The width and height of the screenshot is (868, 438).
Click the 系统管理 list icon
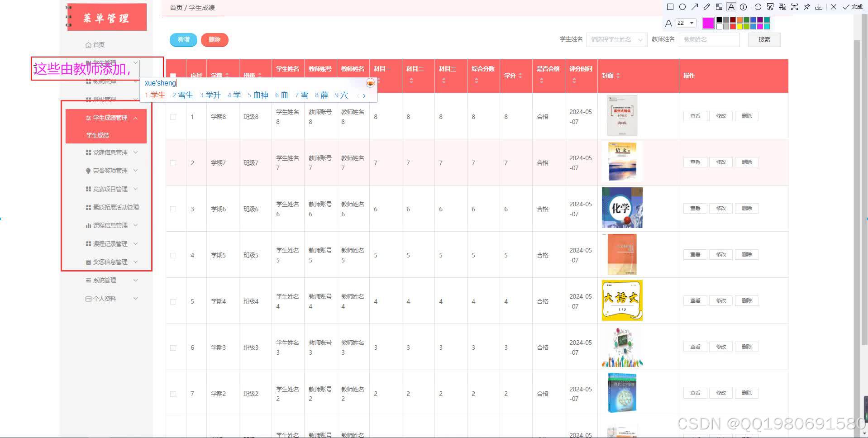[x=88, y=281]
